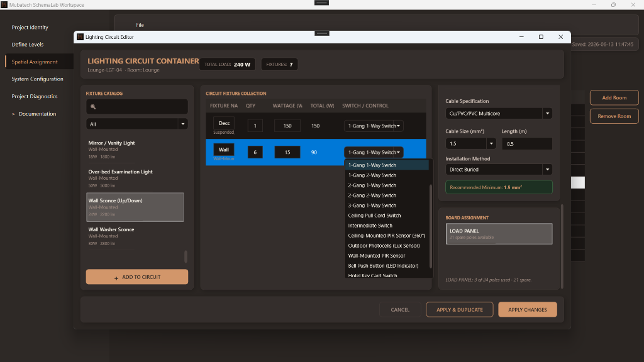644x362 pixels.
Task: Choose 1-Gang 1-Way Switch from list
Action: coord(387,165)
